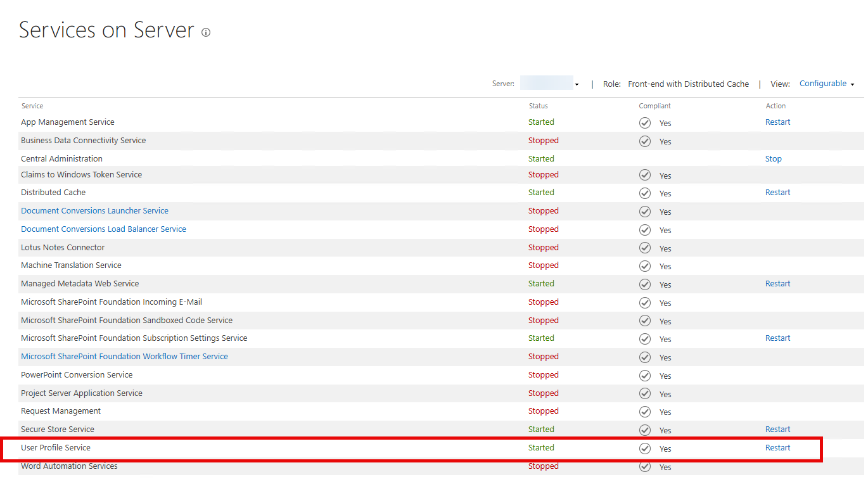Click compliant checkmark icon for Business Data Connectivity
The width and height of the screenshot is (868, 484).
pos(645,141)
